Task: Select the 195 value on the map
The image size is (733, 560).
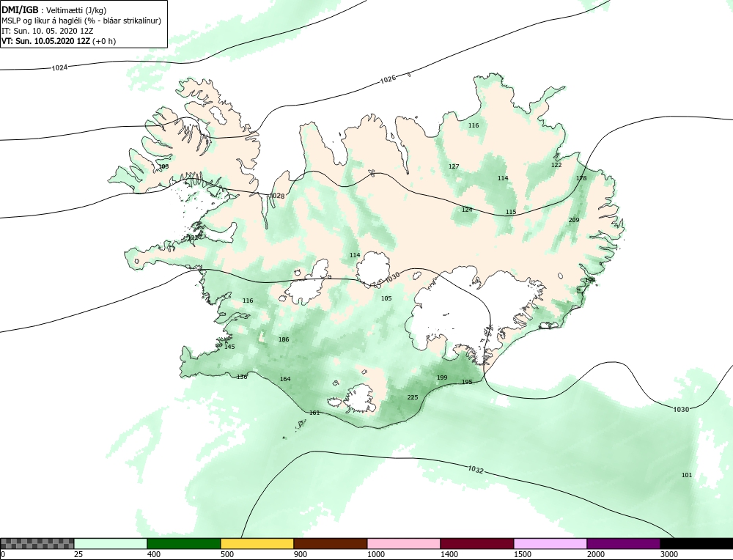Action: click(467, 382)
